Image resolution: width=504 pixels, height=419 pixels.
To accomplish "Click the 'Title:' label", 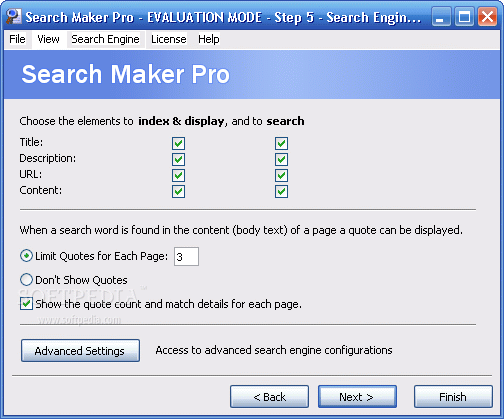I will pyautogui.click(x=31, y=142).
